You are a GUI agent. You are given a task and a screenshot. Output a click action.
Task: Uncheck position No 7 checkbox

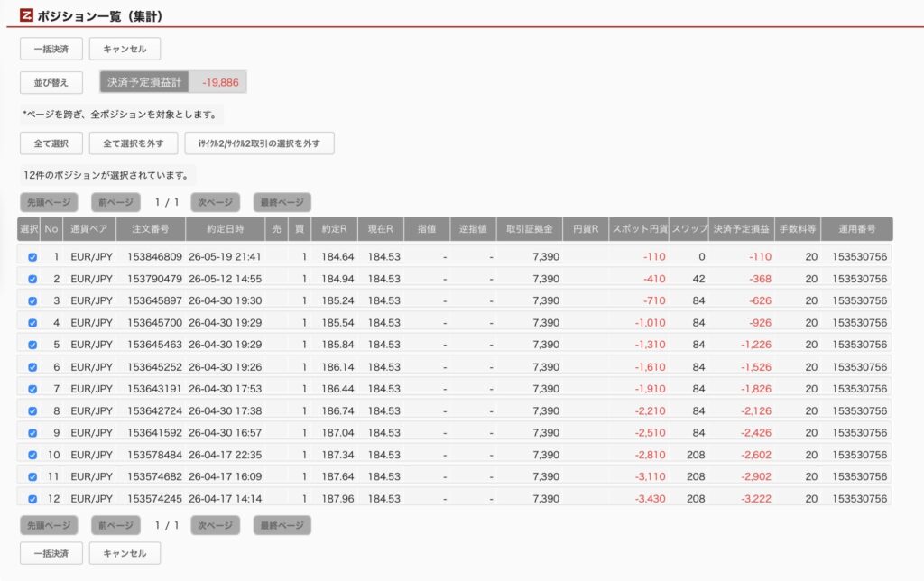[32, 389]
